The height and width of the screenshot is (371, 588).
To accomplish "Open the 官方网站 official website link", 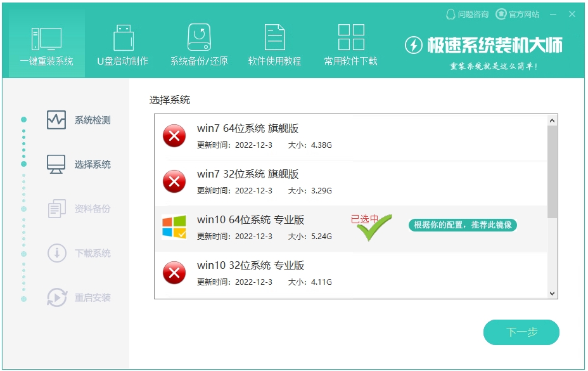I will point(524,13).
